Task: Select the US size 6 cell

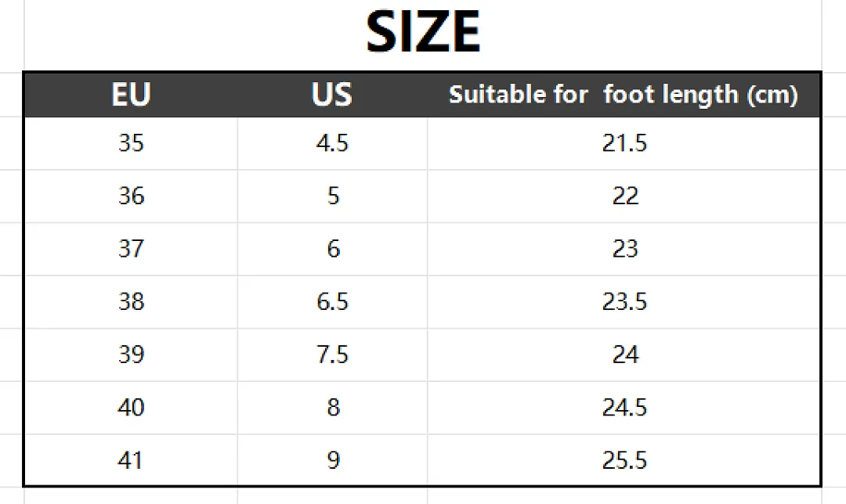Action: tap(332, 249)
